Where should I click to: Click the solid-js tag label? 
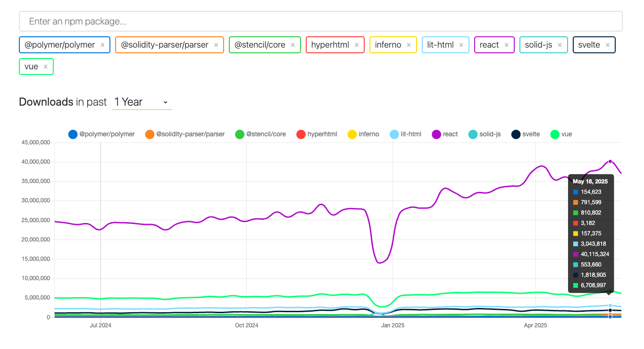[539, 45]
